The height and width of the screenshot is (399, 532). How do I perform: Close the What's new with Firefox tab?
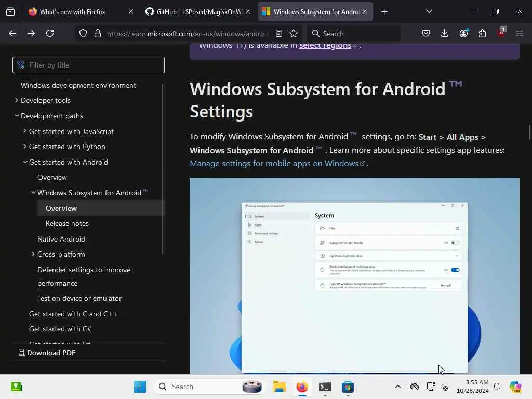pos(131,12)
